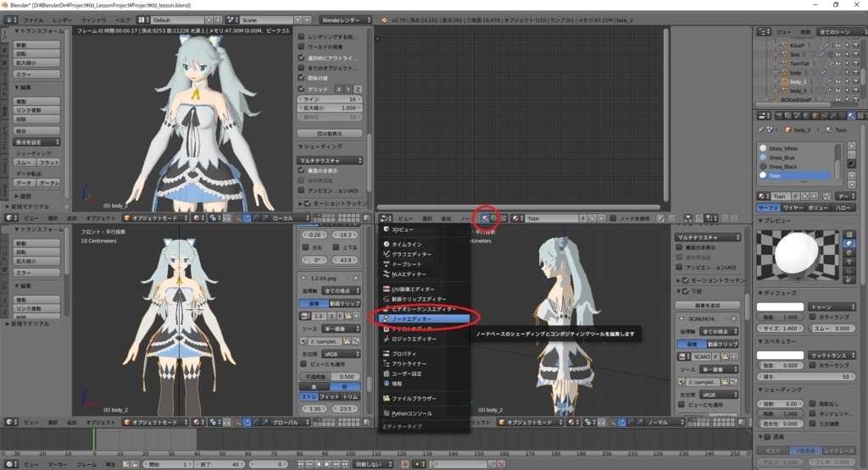
Task: Open ローカル orientation dropdown
Action: (x=290, y=218)
